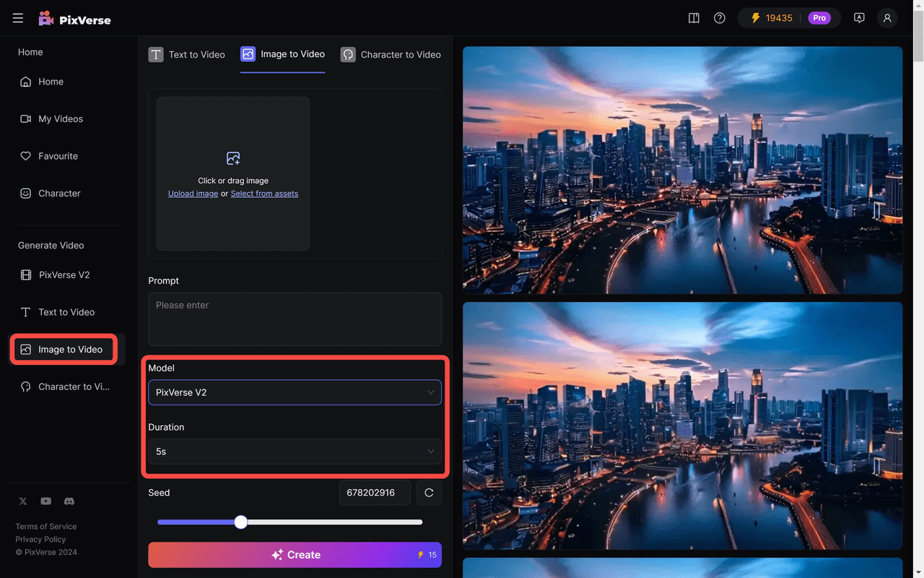This screenshot has height=578, width=924.
Task: Open My Videos in the sidebar
Action: coord(61,119)
